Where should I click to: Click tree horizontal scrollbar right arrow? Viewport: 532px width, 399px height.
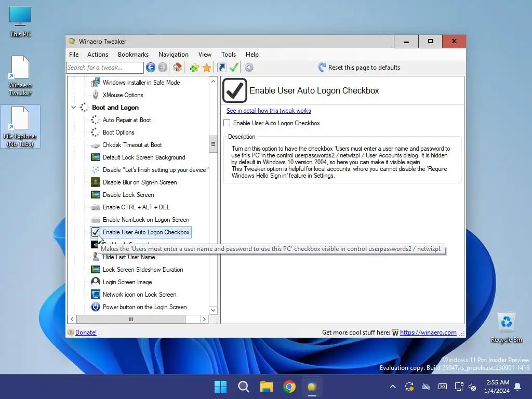(204, 320)
